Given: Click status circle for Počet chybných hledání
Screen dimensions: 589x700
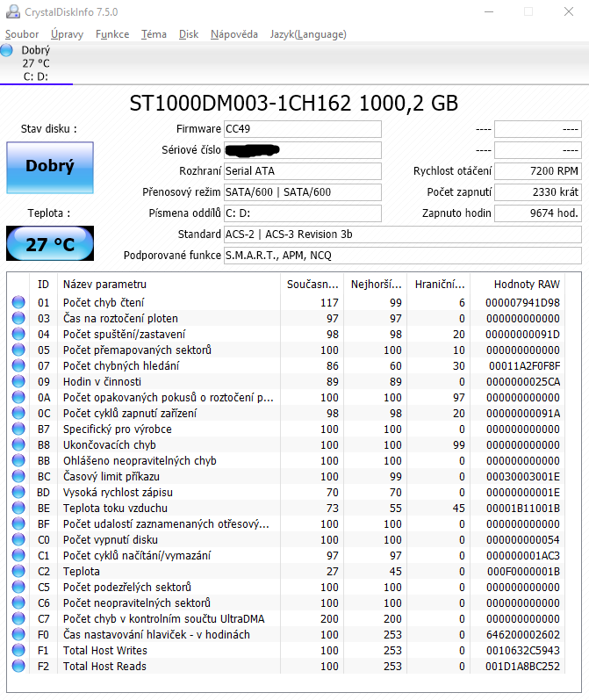Looking at the screenshot, I should 18,365.
